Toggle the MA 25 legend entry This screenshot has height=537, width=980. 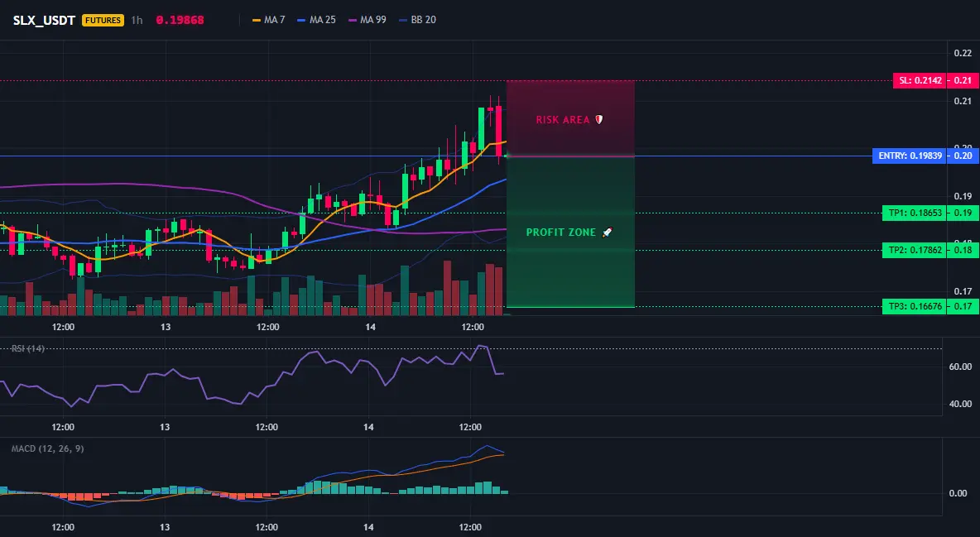click(317, 20)
